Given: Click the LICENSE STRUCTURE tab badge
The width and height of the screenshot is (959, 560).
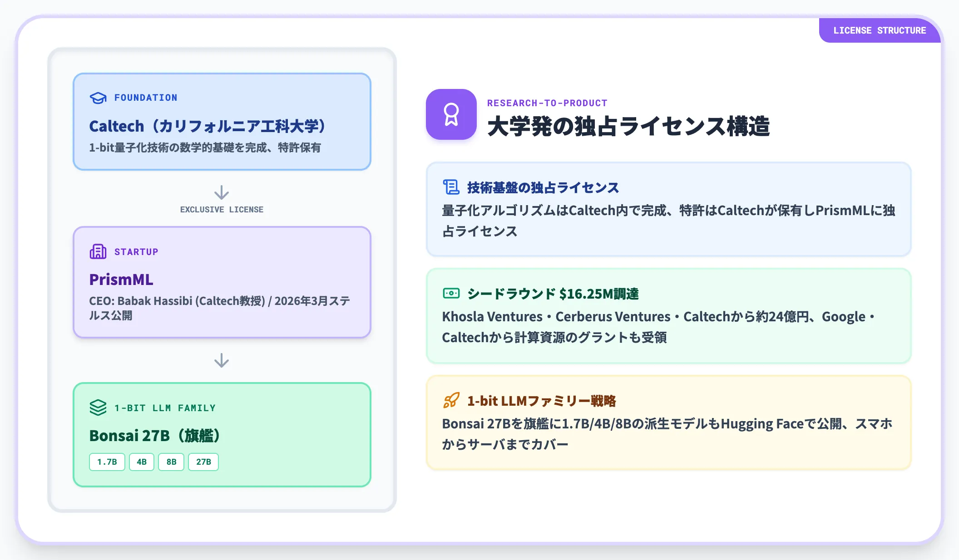Looking at the screenshot, I should pyautogui.click(x=880, y=30).
